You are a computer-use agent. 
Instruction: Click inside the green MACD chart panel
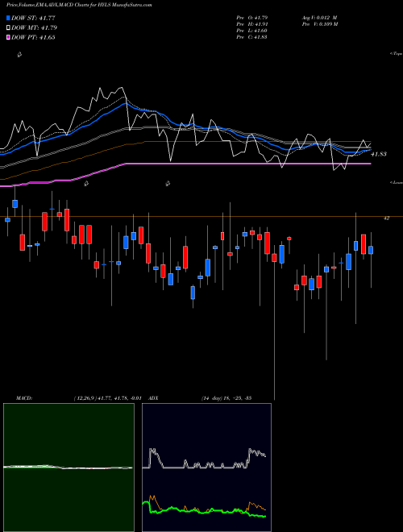pos(69,468)
